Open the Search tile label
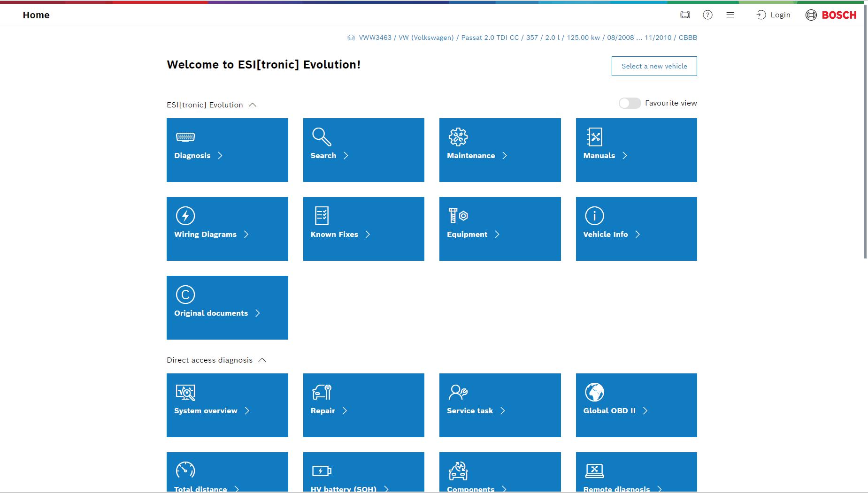 323,156
